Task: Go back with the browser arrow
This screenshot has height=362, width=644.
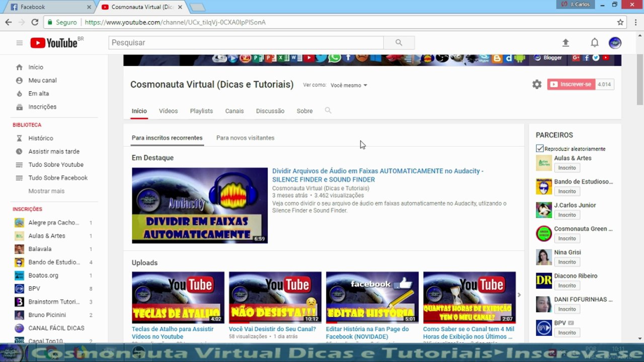Action: [9, 22]
